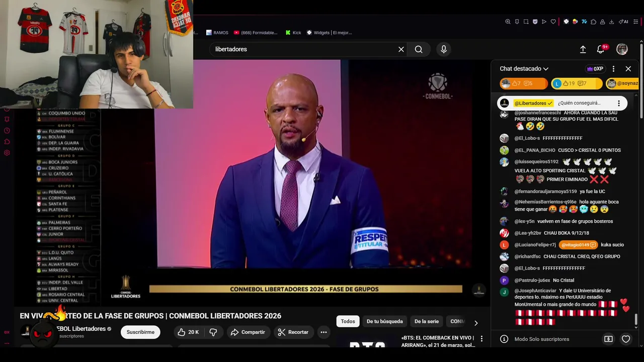Click the search magnifier button

pyautogui.click(x=419, y=49)
